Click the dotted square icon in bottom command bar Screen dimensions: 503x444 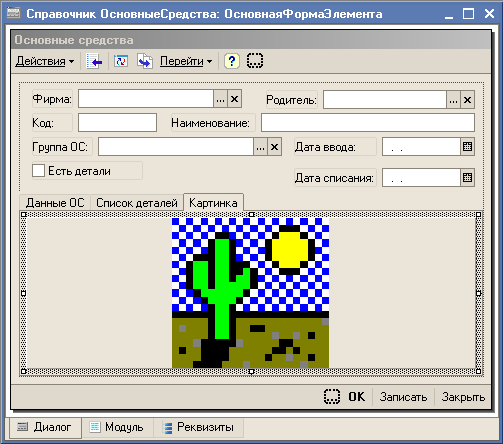pos(332,397)
